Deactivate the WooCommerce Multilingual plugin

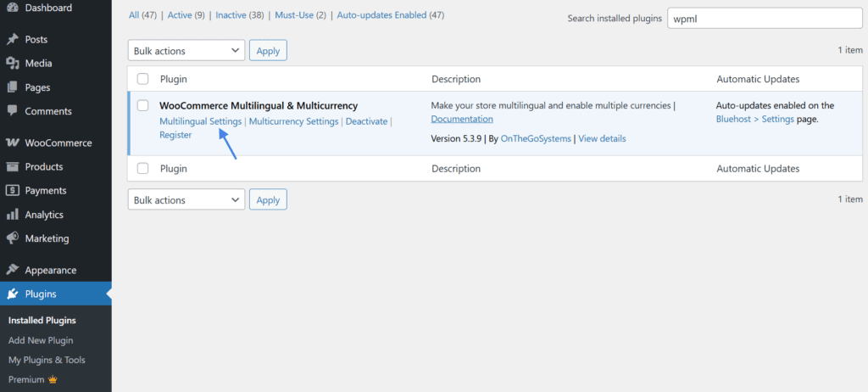point(366,120)
